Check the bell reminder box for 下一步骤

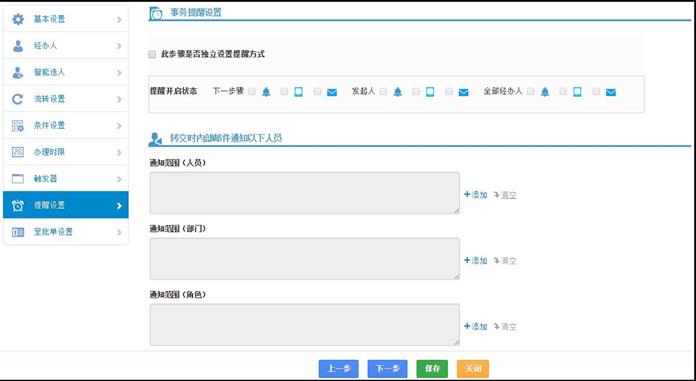point(252,91)
